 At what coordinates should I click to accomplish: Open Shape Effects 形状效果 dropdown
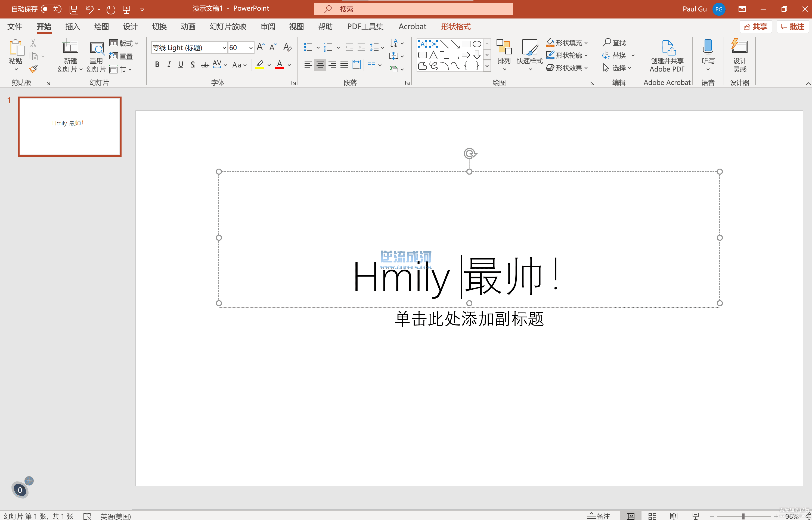point(567,67)
